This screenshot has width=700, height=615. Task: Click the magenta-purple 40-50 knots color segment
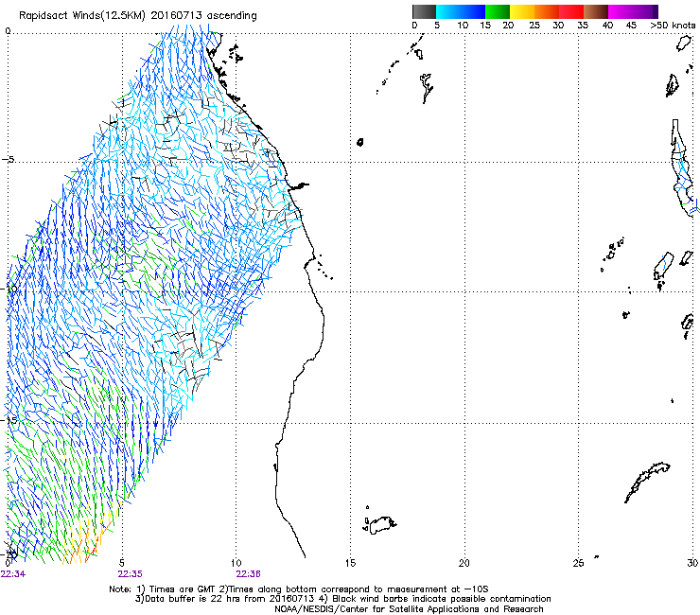[x=633, y=11]
